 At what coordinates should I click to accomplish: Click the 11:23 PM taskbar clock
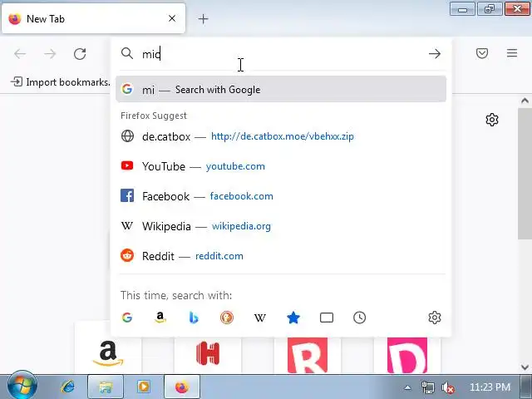pyautogui.click(x=490, y=387)
